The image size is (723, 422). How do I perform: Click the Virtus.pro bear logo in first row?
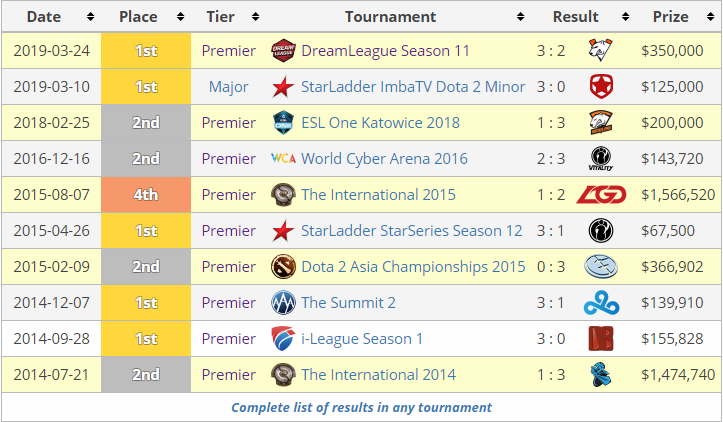[600, 50]
